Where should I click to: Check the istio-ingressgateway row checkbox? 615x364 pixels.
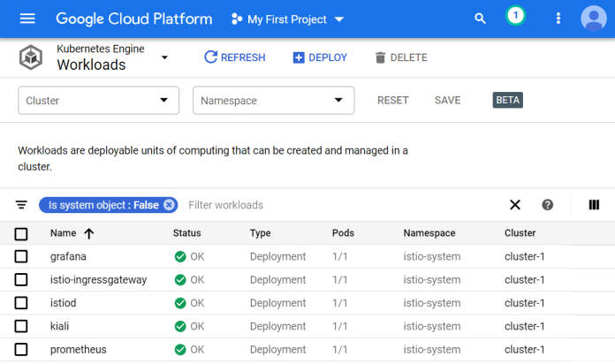(x=21, y=280)
